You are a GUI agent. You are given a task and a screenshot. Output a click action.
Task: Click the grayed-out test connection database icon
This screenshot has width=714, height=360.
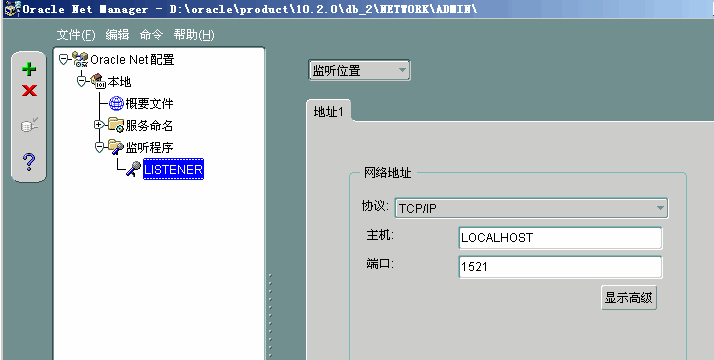point(29,125)
